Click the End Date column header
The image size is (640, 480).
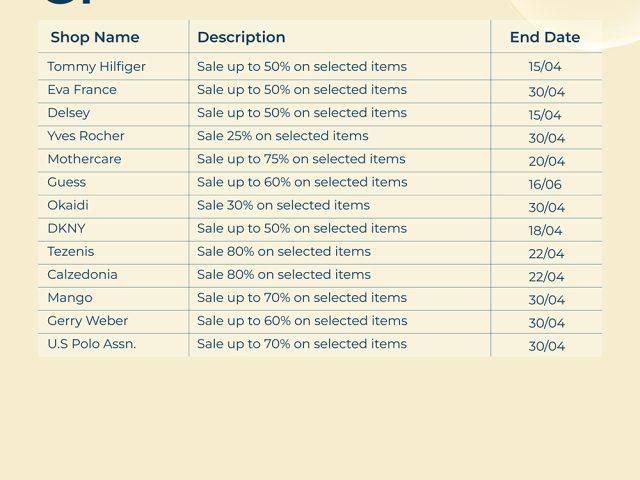point(545,37)
